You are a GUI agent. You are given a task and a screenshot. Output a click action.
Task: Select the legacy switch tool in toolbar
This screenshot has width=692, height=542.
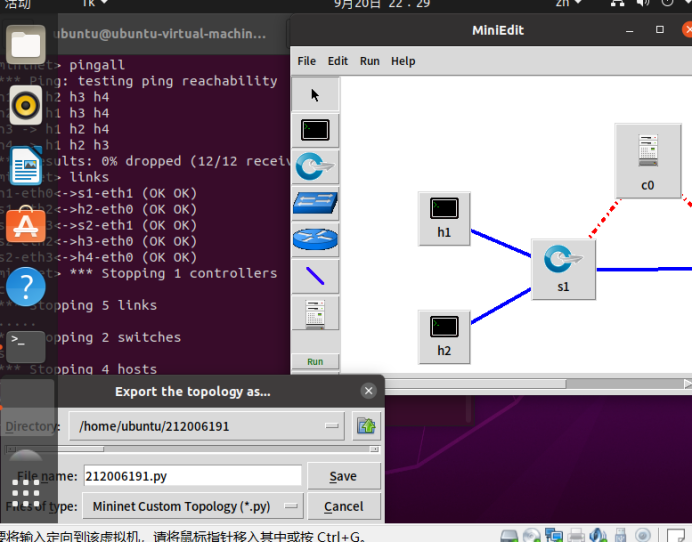tap(315, 203)
